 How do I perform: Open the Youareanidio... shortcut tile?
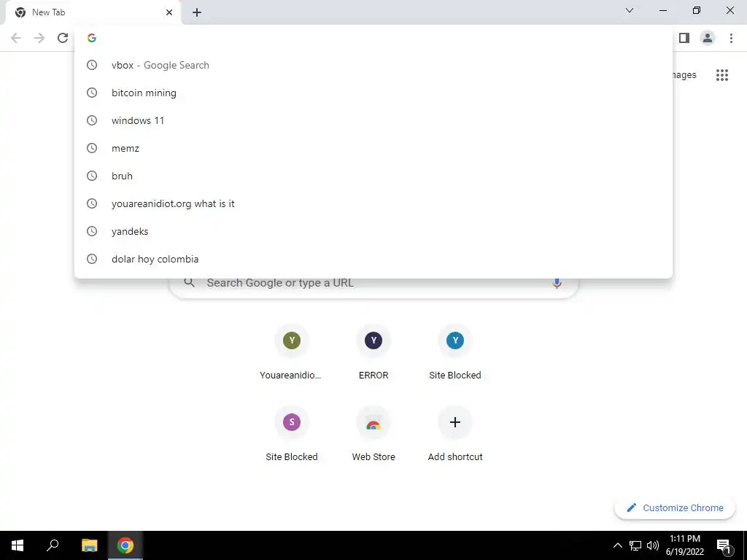click(292, 353)
